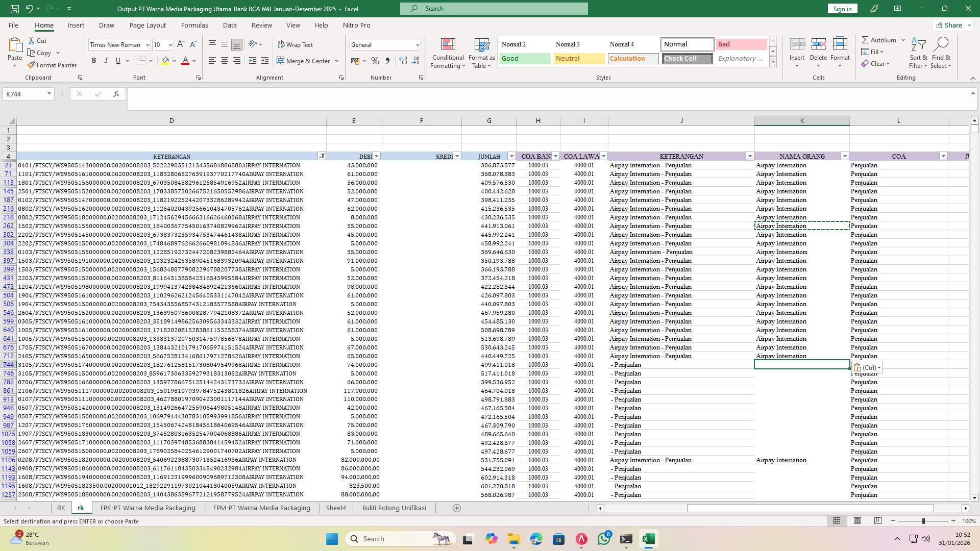Open the FPK-PT Warna Media Packaging sheet
This screenshot has height=551, width=980.
point(148,508)
